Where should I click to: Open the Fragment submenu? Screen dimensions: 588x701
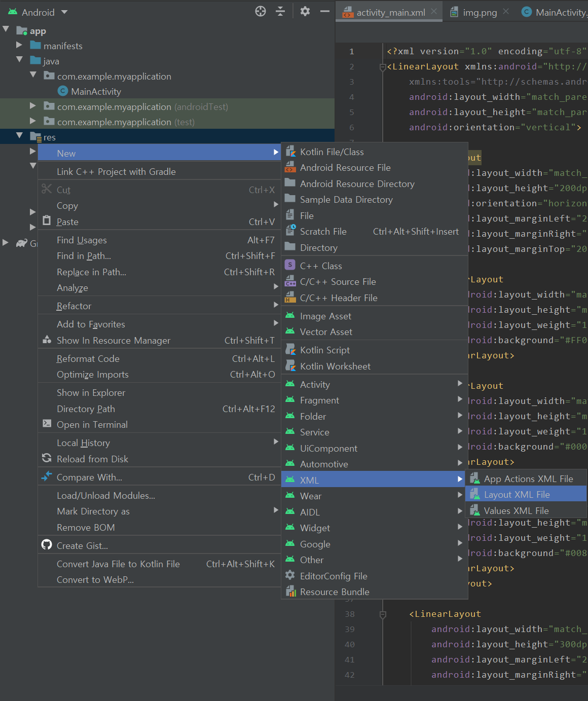pos(374,400)
